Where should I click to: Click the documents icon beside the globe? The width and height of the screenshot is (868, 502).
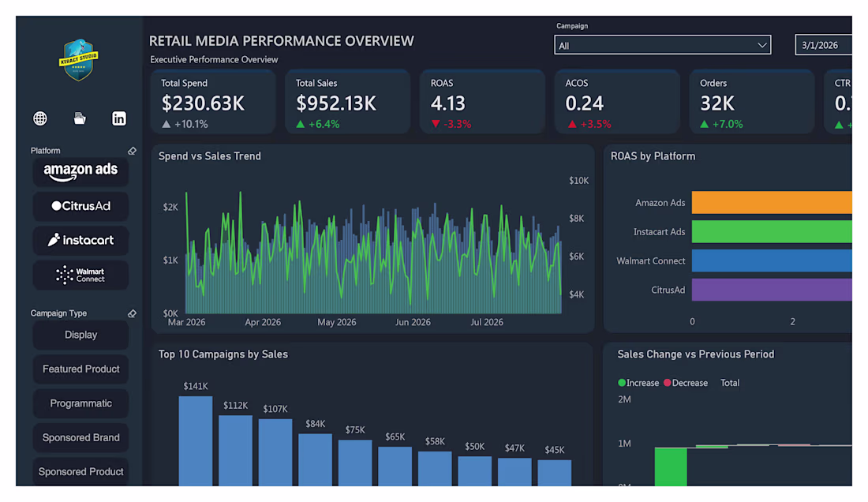80,118
